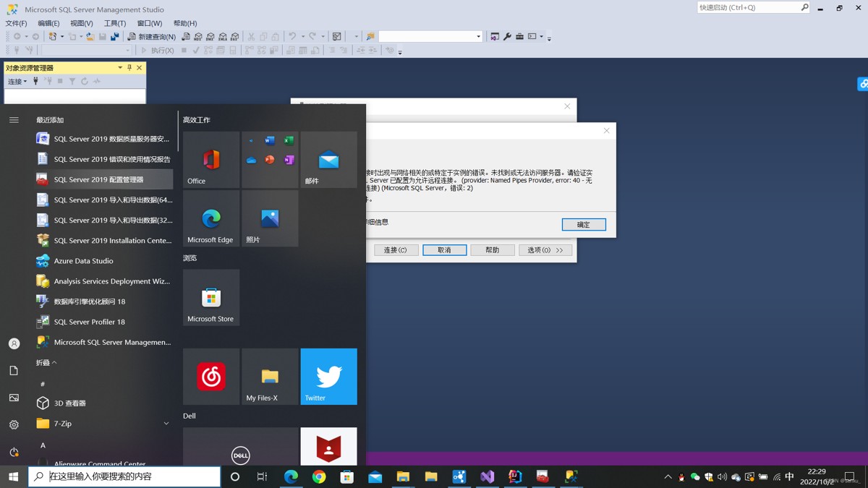868x488 pixels.
Task: Click the Windows taskbar search box
Action: 124,476
